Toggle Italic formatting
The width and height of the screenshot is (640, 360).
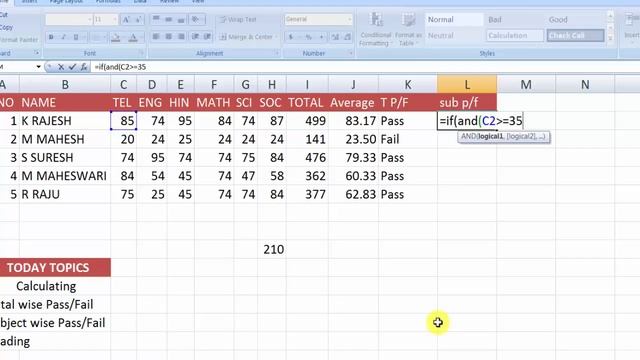pos(63,37)
